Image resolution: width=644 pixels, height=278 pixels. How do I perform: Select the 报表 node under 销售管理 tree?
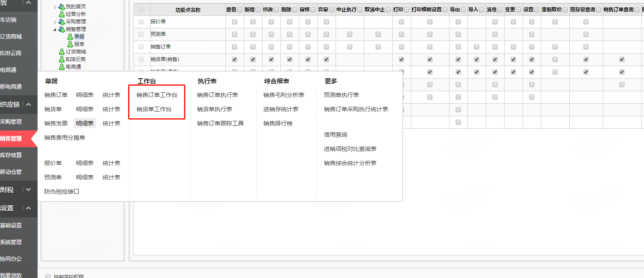pyautogui.click(x=79, y=44)
